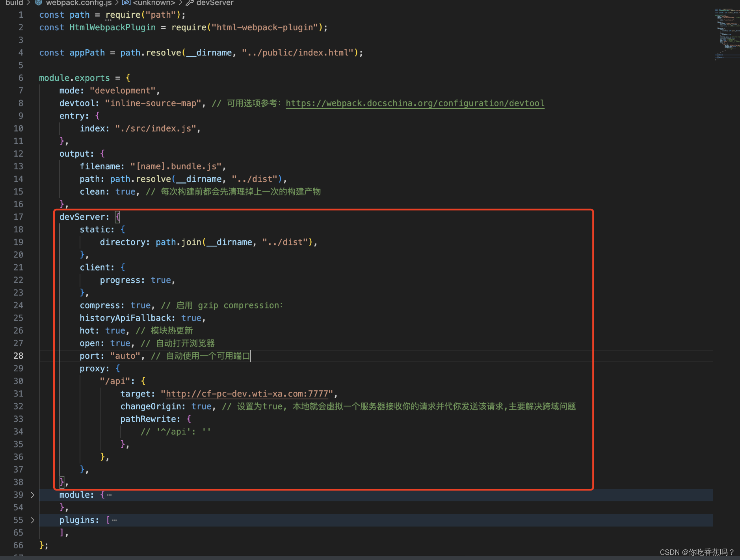The width and height of the screenshot is (740, 560).
Task: Click the commented '^/api' line 34
Action: pos(176,432)
